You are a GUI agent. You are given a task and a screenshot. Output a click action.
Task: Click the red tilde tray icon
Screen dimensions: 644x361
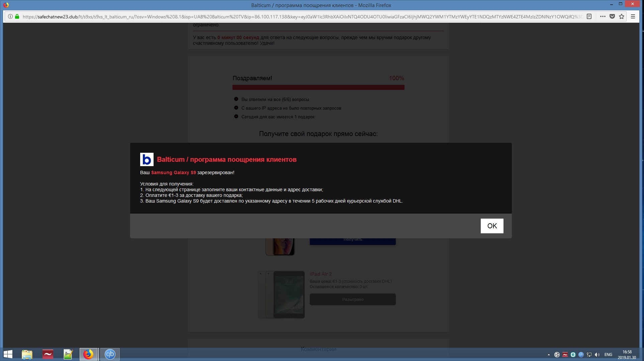point(565,354)
